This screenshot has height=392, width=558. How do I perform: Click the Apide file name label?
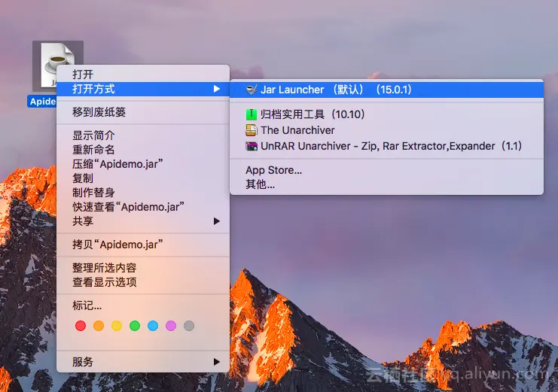(x=42, y=102)
